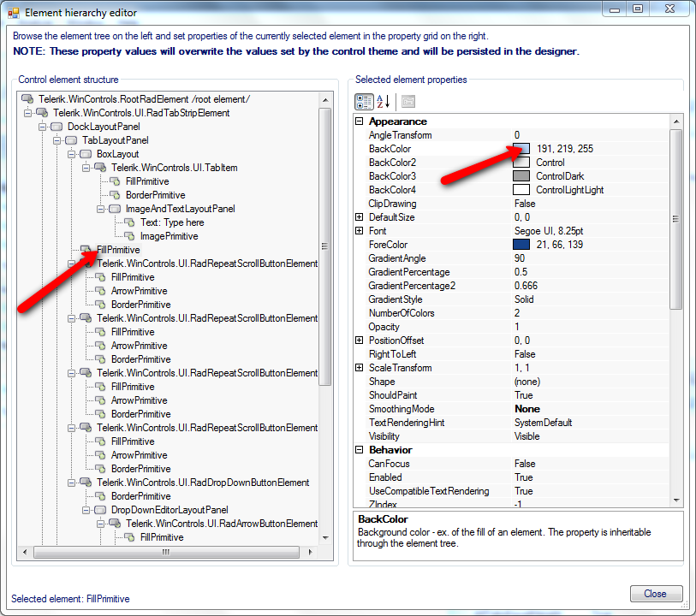Maximize the Element hierarchy editor window

tap(638, 9)
